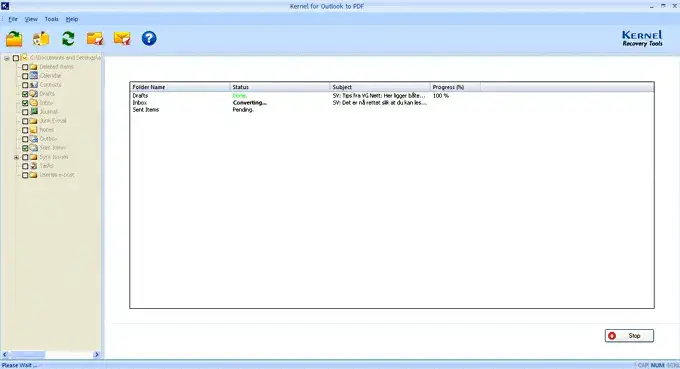680x369 pixels.
Task: Click the Calendar folder icon in tree
Action: pyautogui.click(x=33, y=76)
